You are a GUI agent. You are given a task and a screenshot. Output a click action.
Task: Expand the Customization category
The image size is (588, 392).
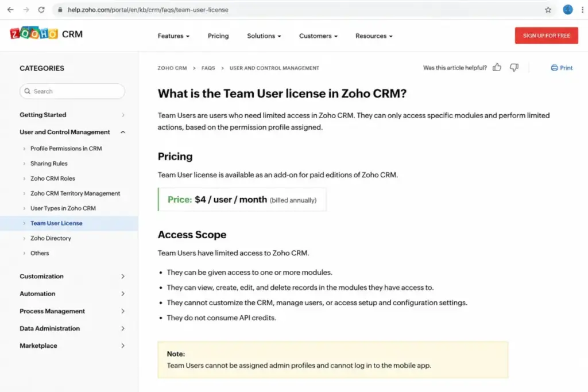(x=72, y=276)
